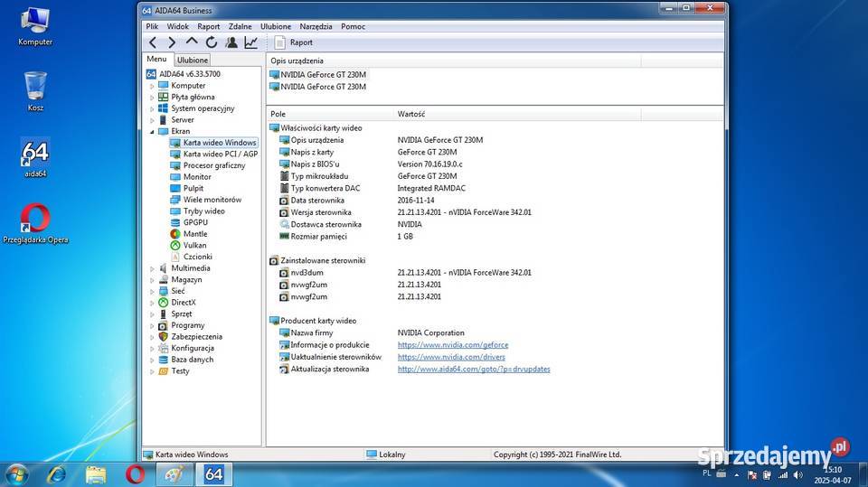The image size is (868, 487).
Task: Open File Explorer from taskbar
Action: click(96, 475)
